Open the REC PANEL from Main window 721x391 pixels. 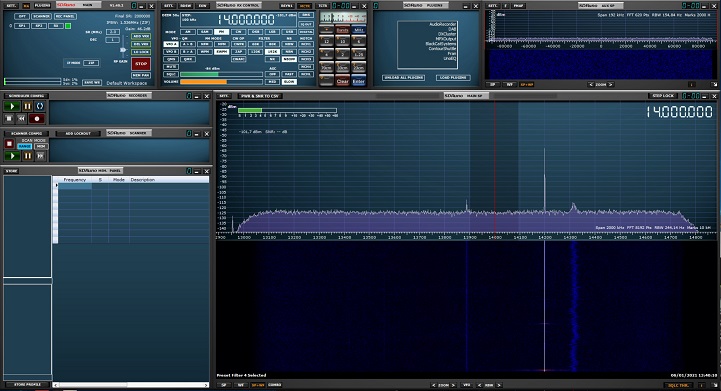click(65, 16)
